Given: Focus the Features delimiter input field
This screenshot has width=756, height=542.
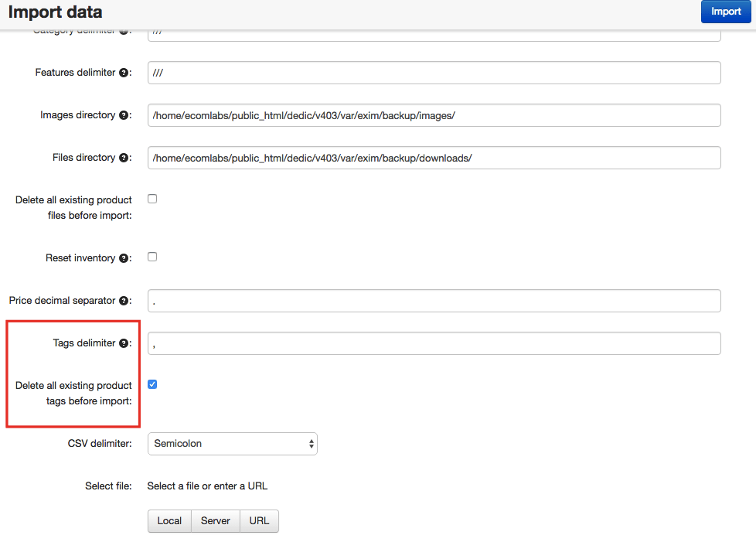Looking at the screenshot, I should coord(434,73).
